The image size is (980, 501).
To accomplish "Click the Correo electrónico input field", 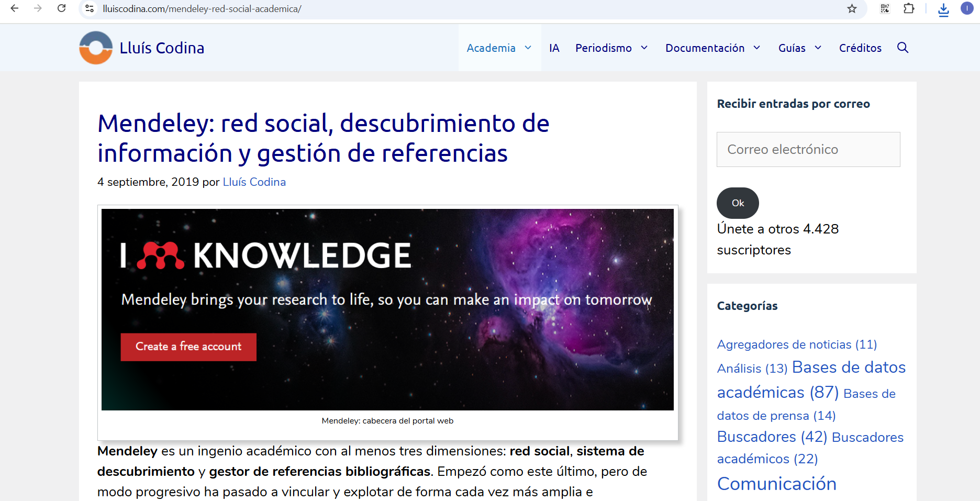I will coord(808,149).
